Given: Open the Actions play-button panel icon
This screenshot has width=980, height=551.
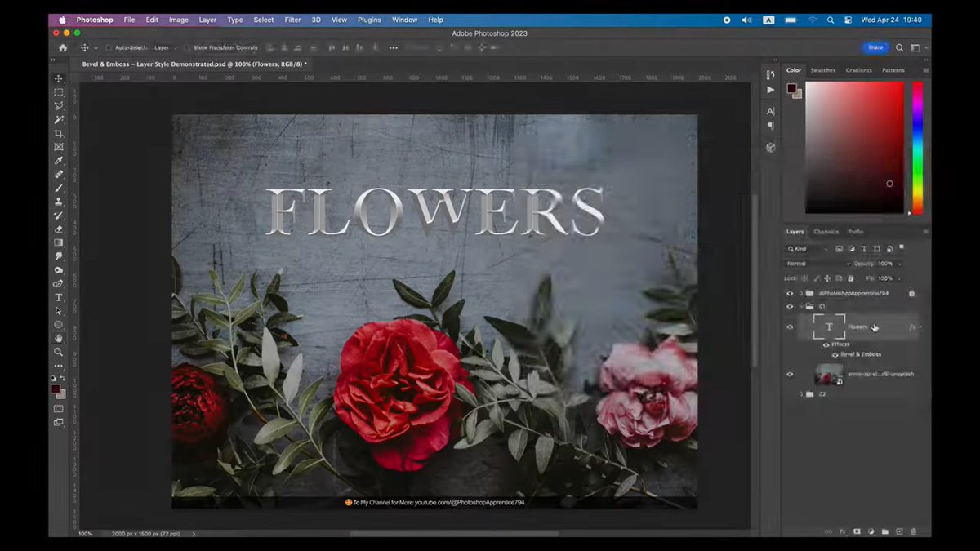Looking at the screenshot, I should click(770, 90).
